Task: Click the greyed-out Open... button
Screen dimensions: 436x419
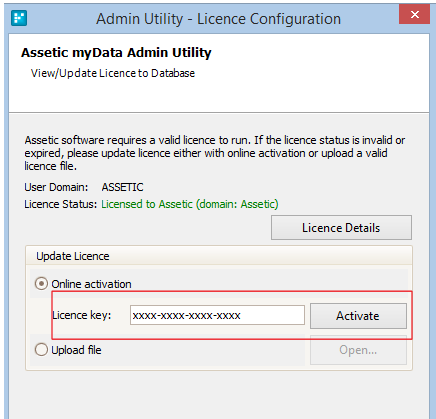Action: click(x=358, y=350)
